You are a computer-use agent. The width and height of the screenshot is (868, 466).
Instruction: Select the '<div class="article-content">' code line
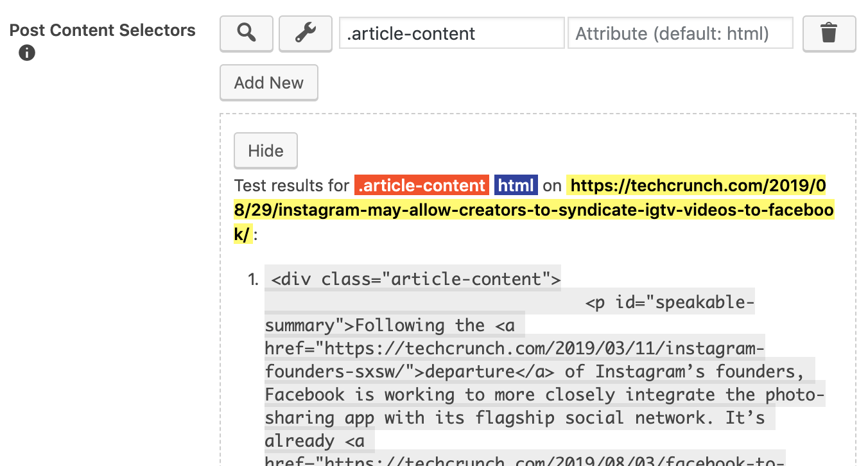tap(413, 279)
